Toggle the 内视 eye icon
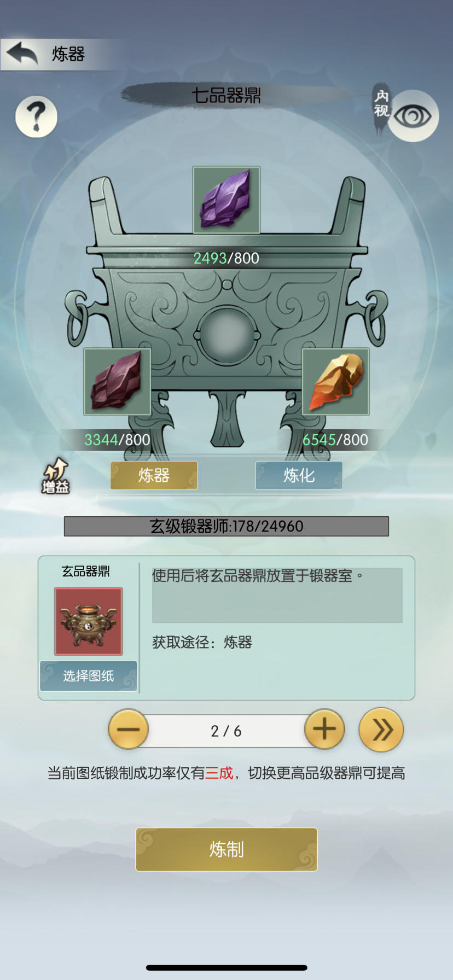This screenshot has width=453, height=980. (413, 116)
